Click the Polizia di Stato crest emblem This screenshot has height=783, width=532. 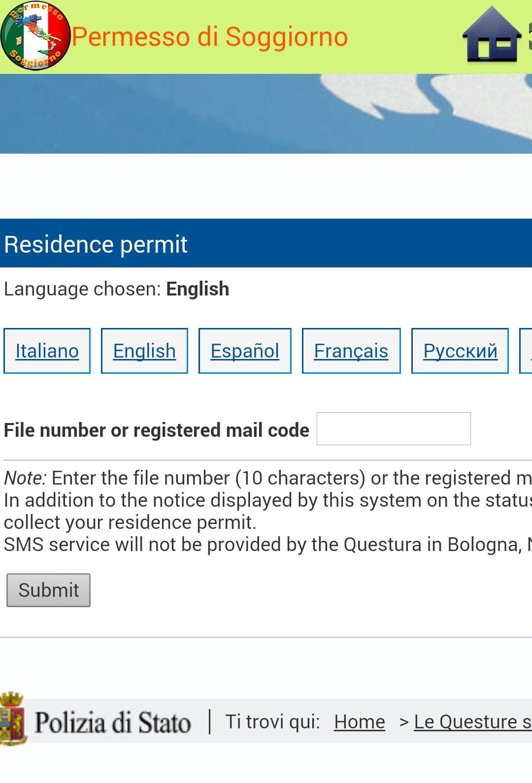[13, 719]
